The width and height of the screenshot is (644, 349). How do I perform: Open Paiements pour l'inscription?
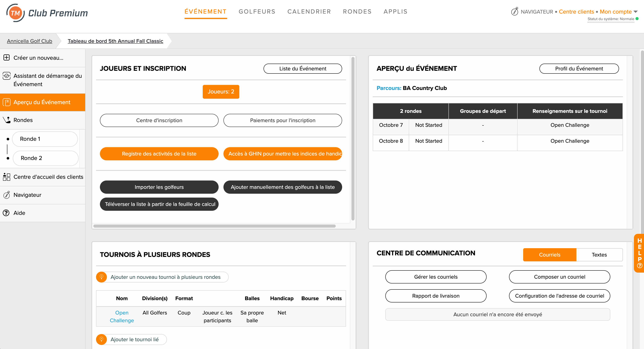point(283,120)
